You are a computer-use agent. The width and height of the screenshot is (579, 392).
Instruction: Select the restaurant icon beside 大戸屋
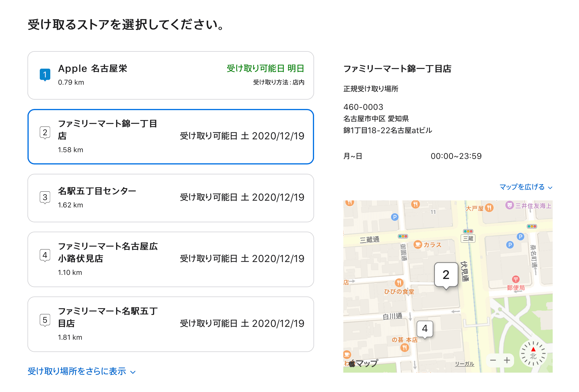coord(489,207)
